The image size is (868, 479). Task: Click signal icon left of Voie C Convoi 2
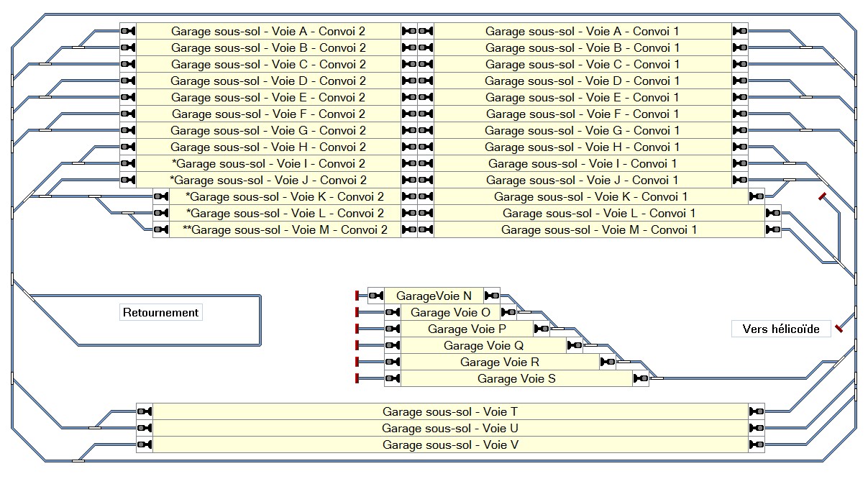click(x=128, y=64)
